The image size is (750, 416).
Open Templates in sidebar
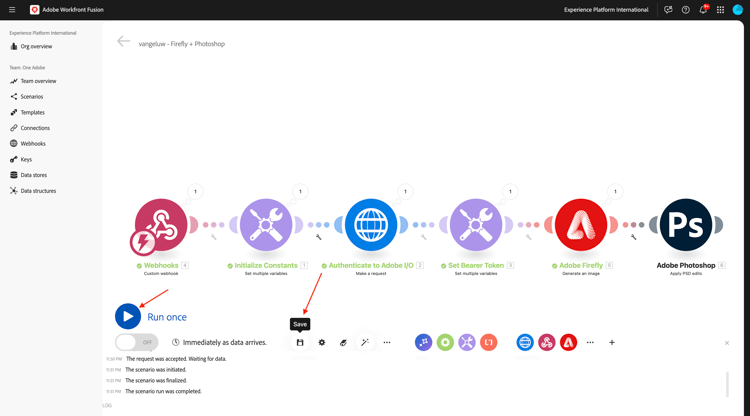coord(28,112)
